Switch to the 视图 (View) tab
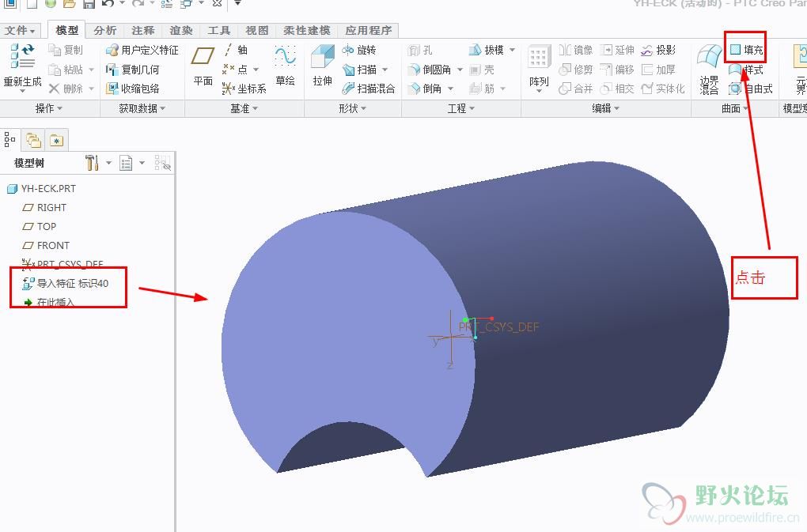 coord(257,30)
